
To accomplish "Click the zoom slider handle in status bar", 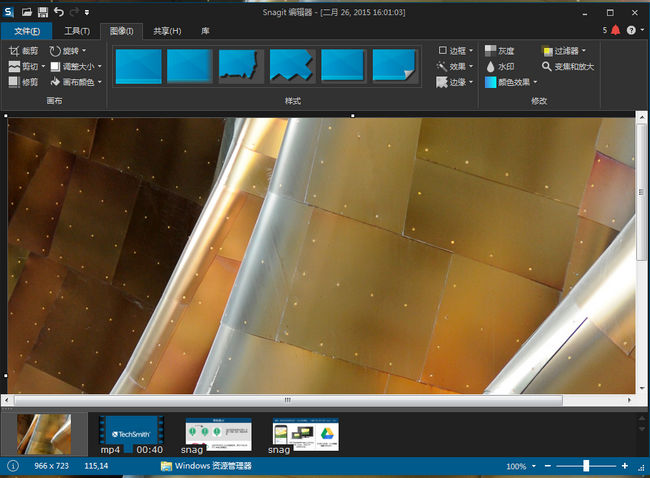I will pos(586,466).
